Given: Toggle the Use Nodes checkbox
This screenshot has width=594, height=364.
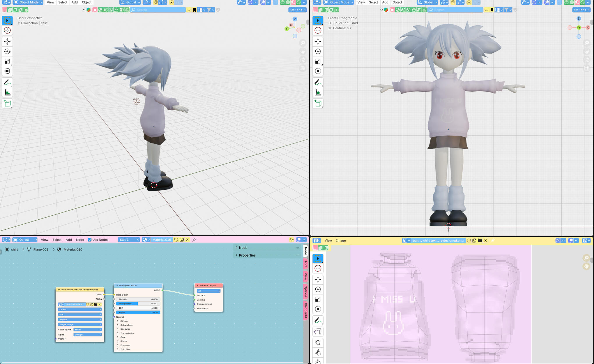Looking at the screenshot, I should pyautogui.click(x=90, y=240).
